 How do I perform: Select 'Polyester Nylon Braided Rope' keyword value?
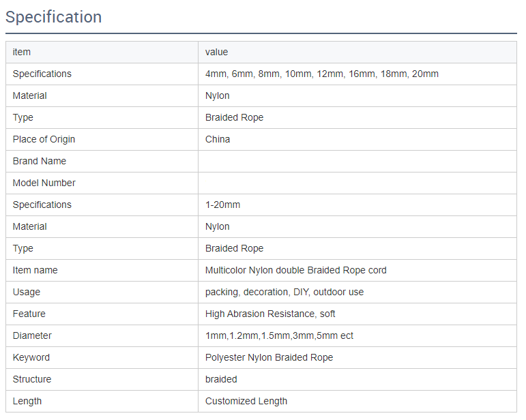(x=269, y=357)
